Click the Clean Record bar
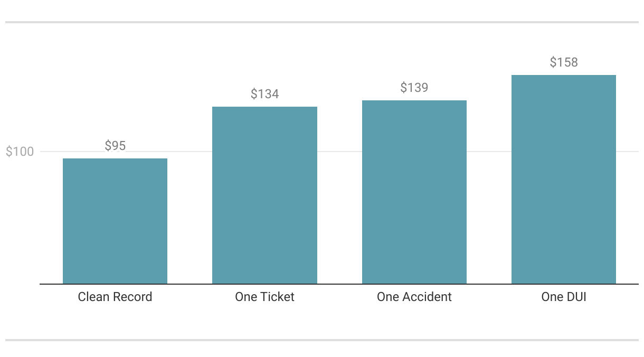Viewport: 644px width, 357px height. click(x=115, y=221)
